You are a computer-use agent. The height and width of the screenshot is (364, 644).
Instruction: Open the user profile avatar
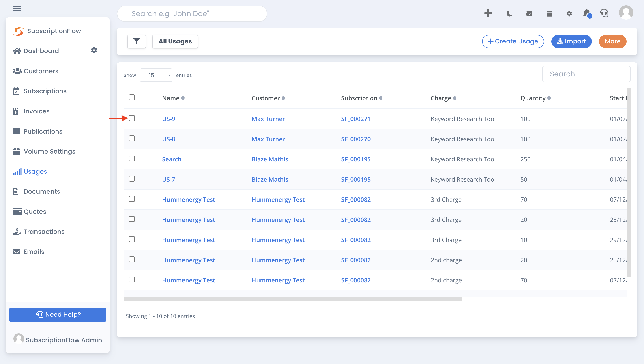coord(626,13)
